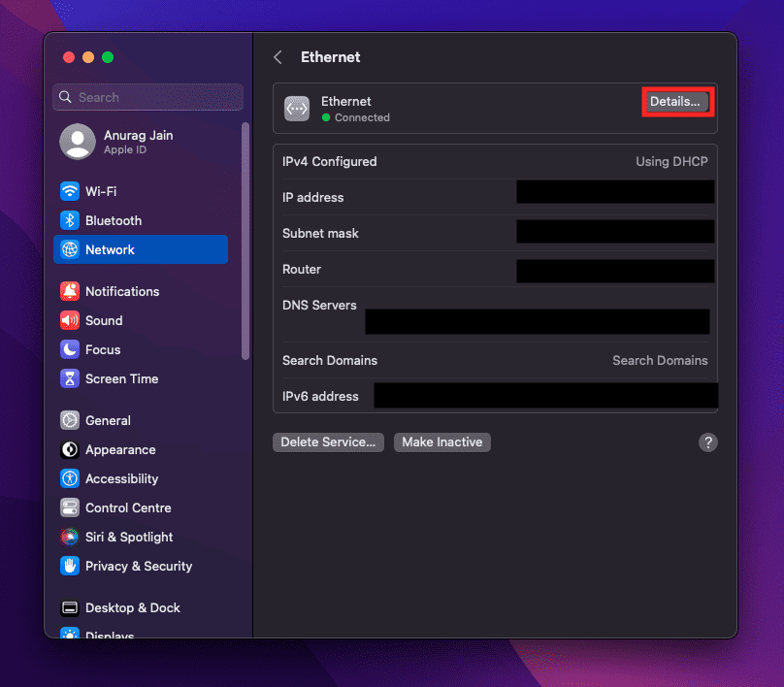Open Wi-Fi settings
Image resolution: width=784 pixels, height=687 pixels.
(x=141, y=191)
